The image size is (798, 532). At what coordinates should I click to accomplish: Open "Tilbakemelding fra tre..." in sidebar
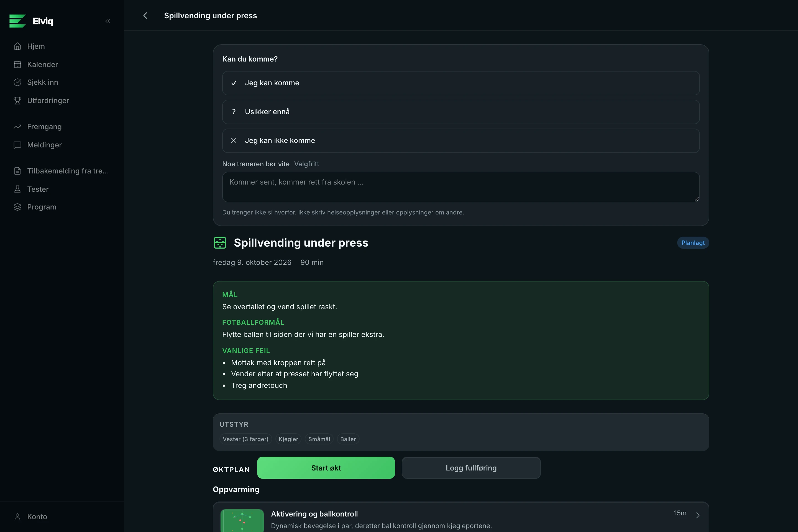(62, 171)
